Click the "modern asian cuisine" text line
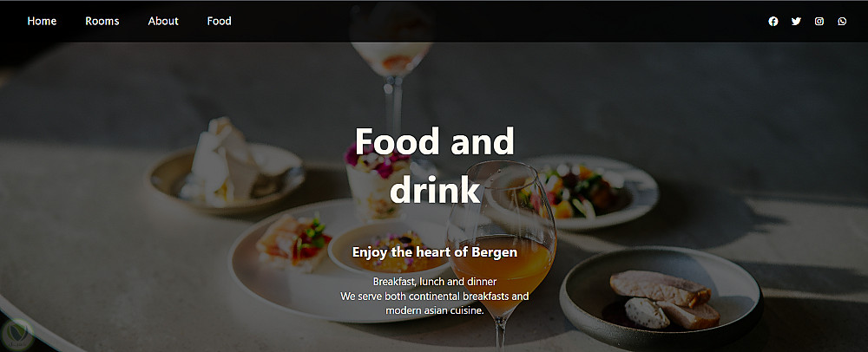 coord(435,310)
